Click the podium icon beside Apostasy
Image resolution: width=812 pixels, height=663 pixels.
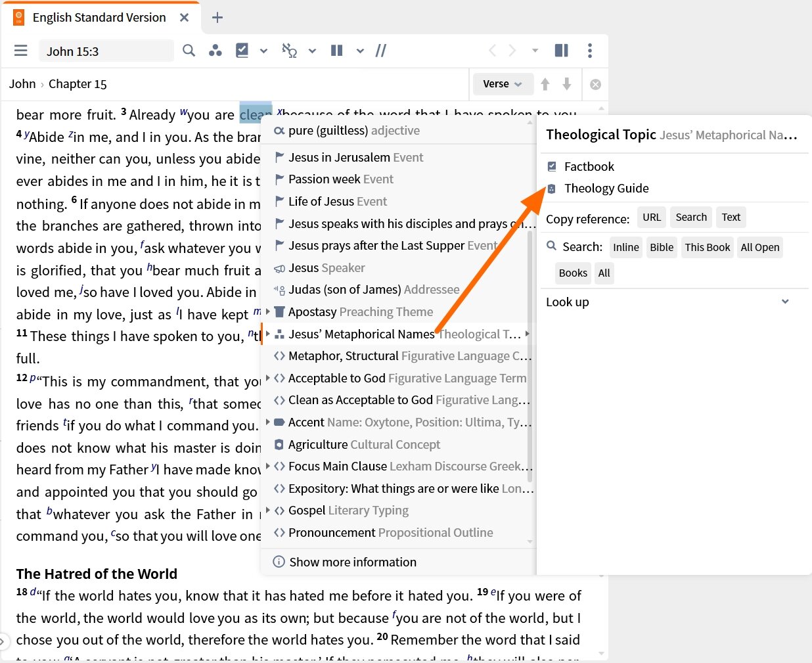point(280,312)
